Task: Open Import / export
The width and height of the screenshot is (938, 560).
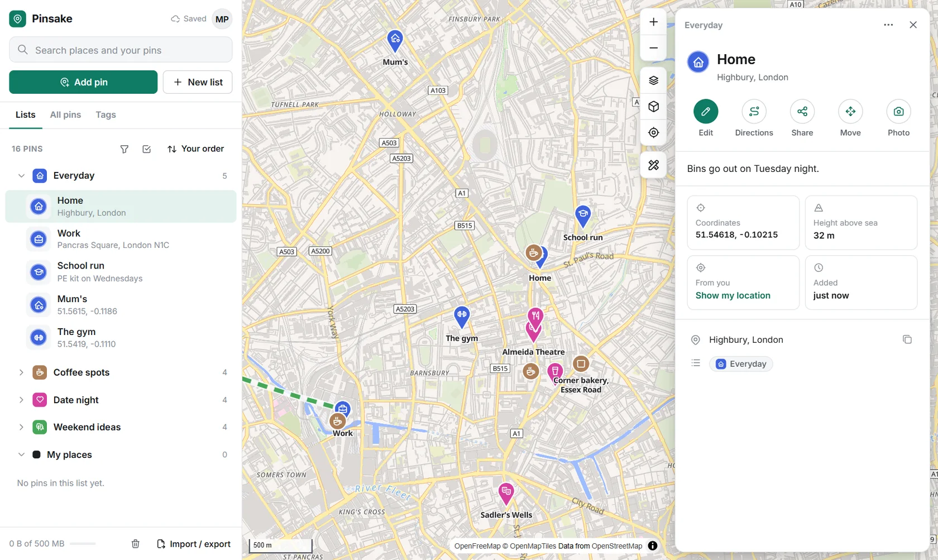Action: tap(193, 544)
